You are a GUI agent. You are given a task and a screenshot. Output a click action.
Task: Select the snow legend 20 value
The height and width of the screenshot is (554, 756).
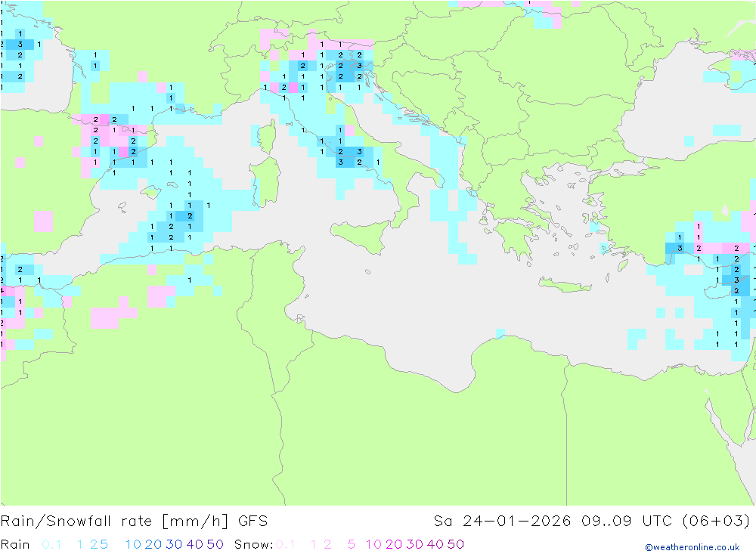[394, 544]
